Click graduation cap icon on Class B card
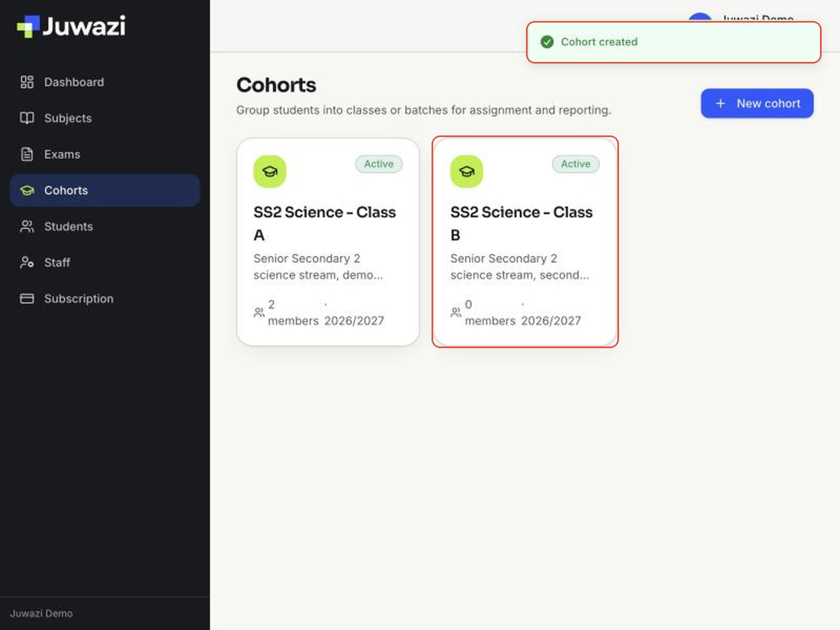 [467, 171]
